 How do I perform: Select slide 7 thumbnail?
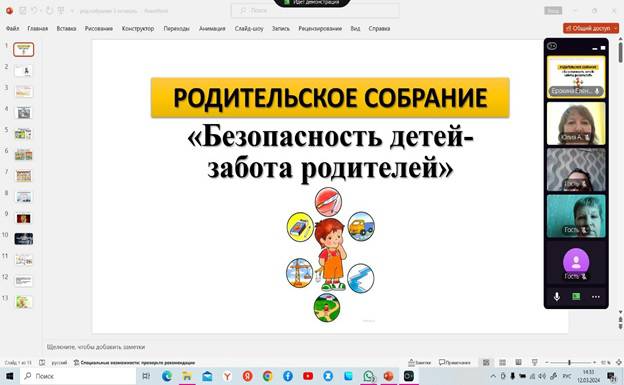[23, 176]
